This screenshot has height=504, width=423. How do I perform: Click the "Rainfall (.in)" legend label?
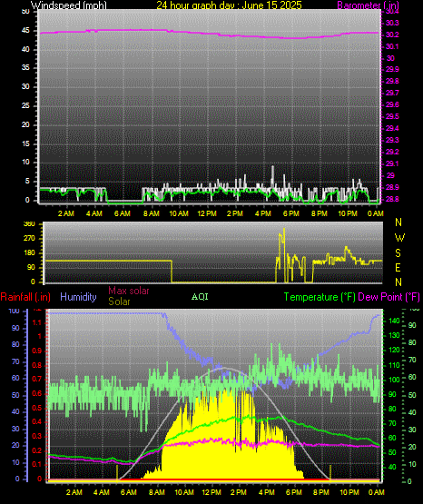(25, 297)
